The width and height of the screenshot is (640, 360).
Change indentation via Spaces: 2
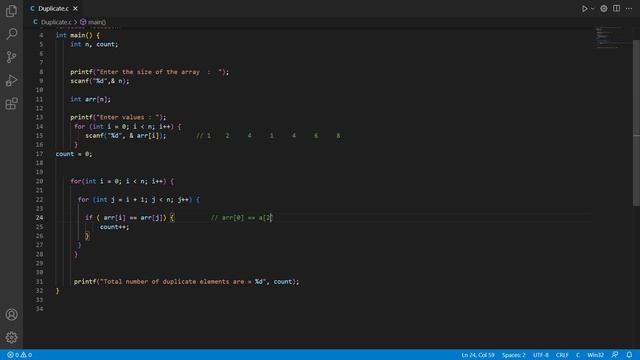[x=513, y=355]
